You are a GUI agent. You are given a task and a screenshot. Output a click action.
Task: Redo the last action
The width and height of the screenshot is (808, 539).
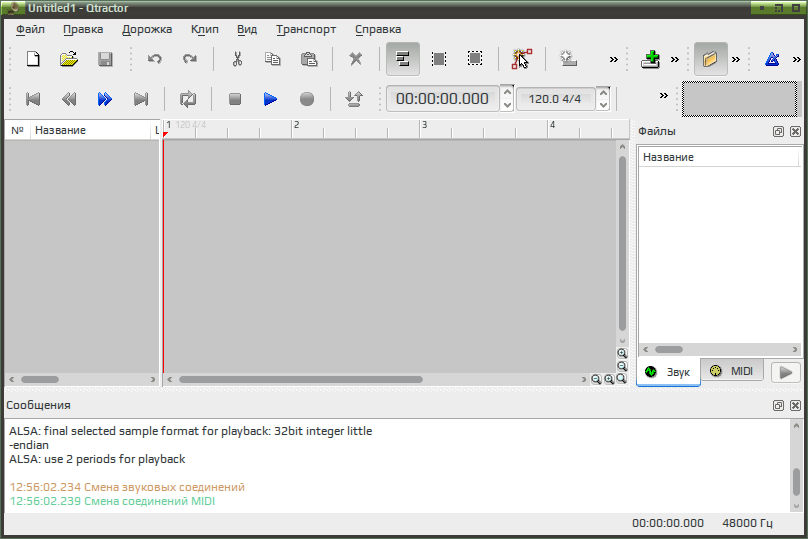190,59
